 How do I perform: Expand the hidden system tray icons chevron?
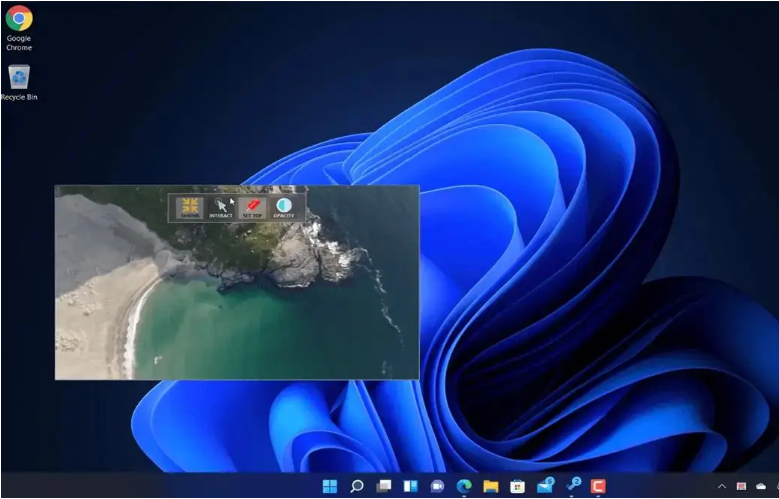(722, 486)
